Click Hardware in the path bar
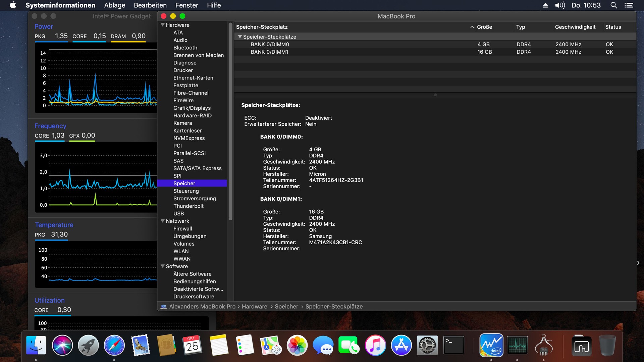 [254, 306]
